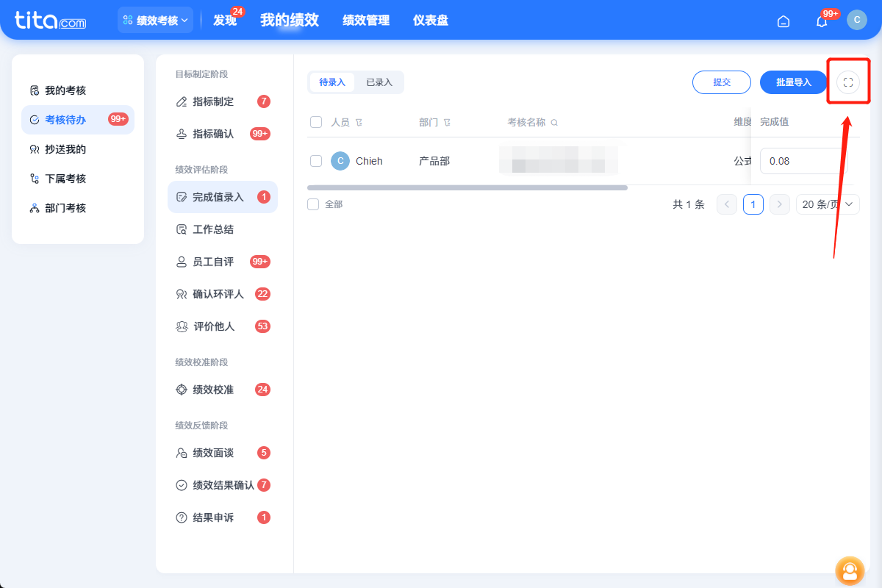Viewport: 882px width, 588px height.
Task: Click the 批量导入 import button
Action: [793, 82]
